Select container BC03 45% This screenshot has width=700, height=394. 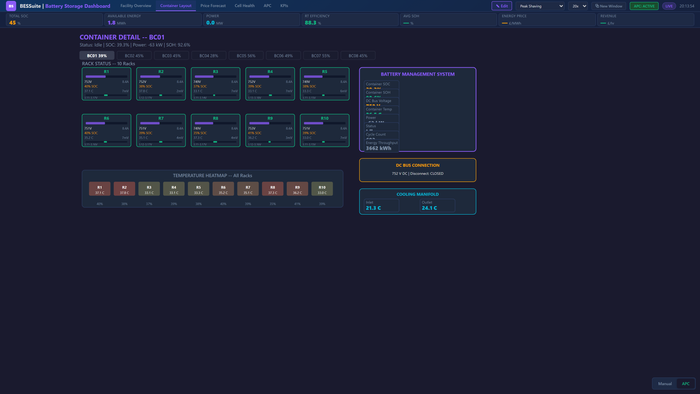[x=171, y=56]
